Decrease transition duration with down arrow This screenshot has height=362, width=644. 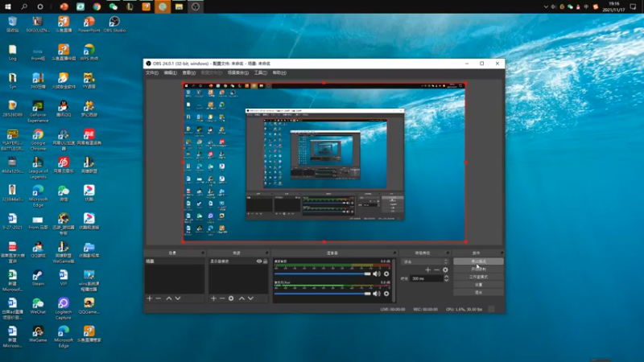pyautogui.click(x=447, y=280)
